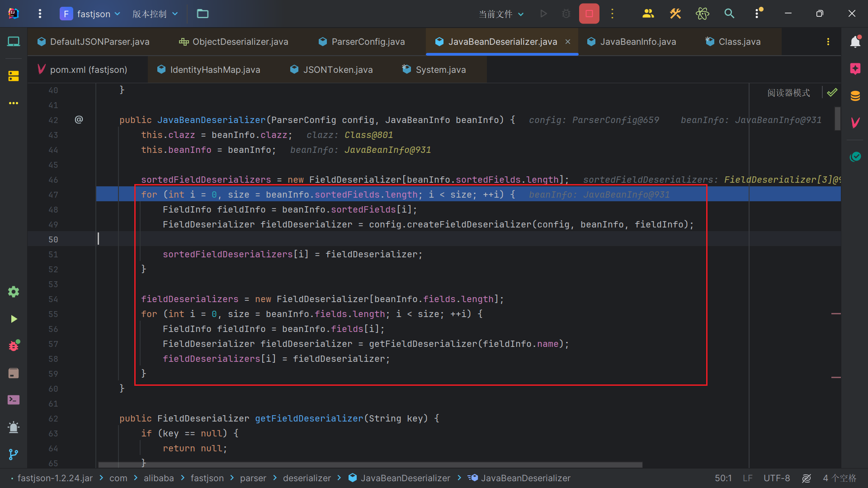The height and width of the screenshot is (488, 868).
Task: Open Database tool window icon
Action: 855,96
